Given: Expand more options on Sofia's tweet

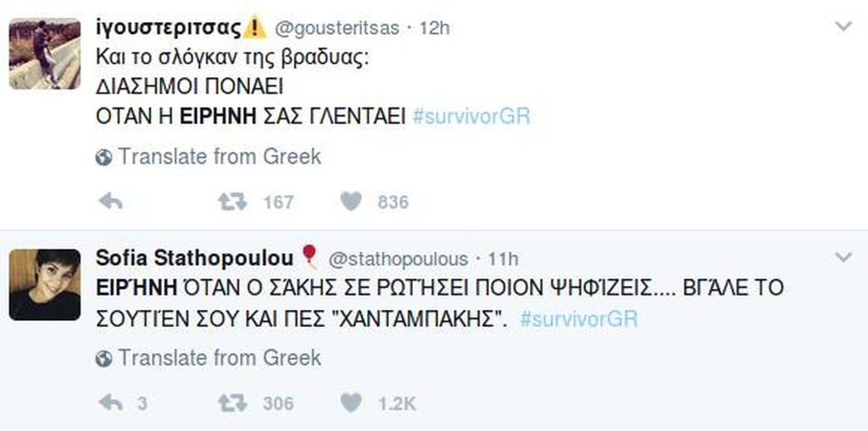Looking at the screenshot, I should coord(843,257).
